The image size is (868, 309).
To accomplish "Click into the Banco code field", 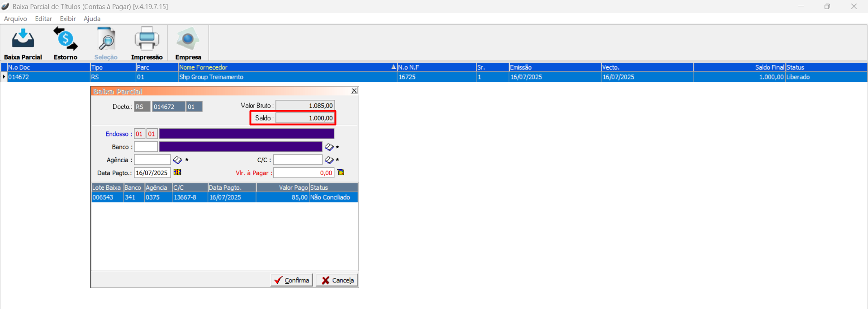I will [146, 147].
